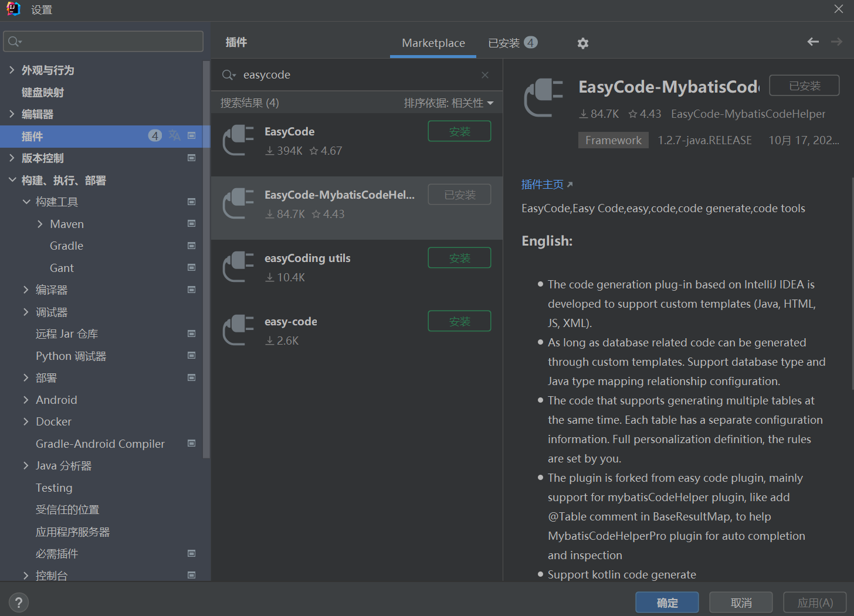Viewport: 854px width, 616px height.
Task: Click the Framework tag in plugin details
Action: point(613,140)
